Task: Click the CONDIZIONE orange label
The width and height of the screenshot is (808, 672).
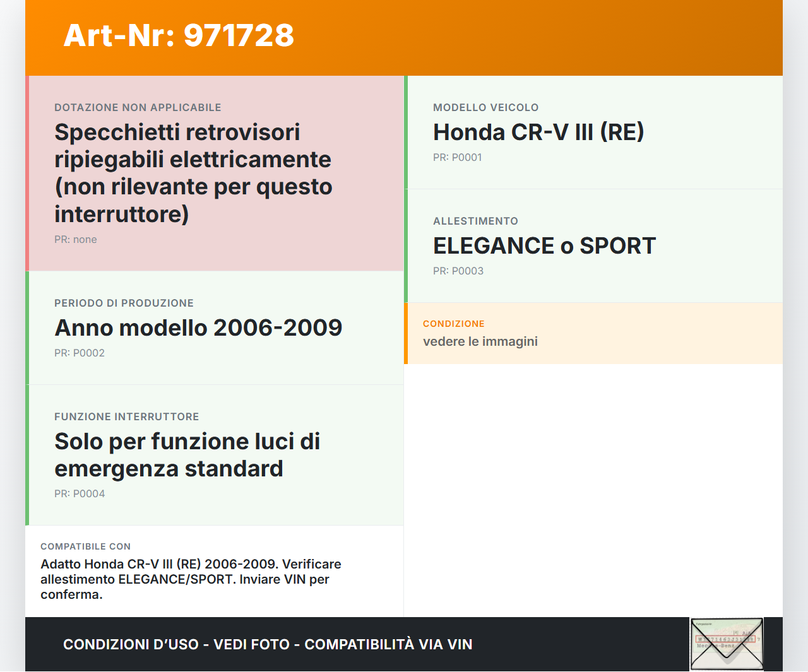Action: [453, 324]
